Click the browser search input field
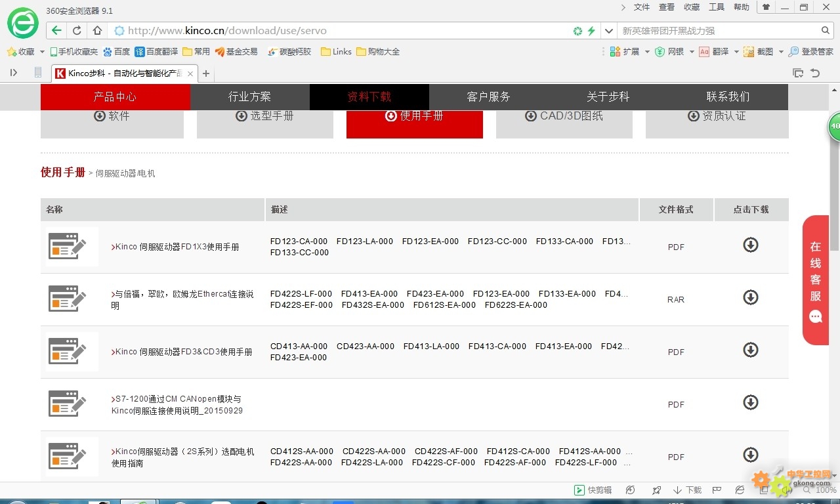 point(719,30)
